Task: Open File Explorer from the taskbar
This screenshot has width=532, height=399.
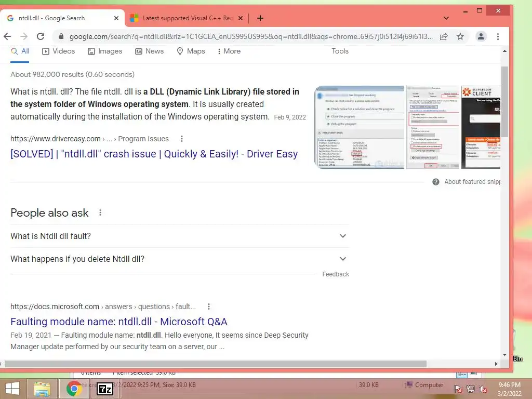Action: [x=42, y=389]
